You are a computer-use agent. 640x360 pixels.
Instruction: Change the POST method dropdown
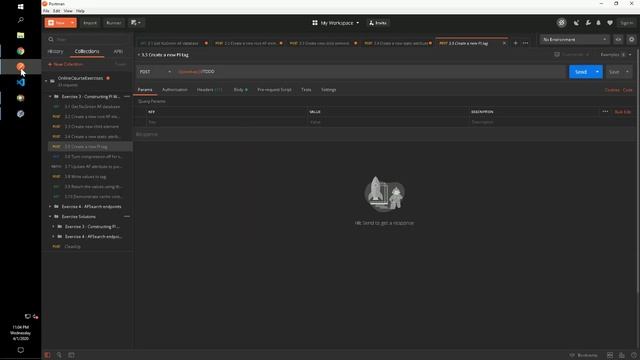click(x=155, y=72)
